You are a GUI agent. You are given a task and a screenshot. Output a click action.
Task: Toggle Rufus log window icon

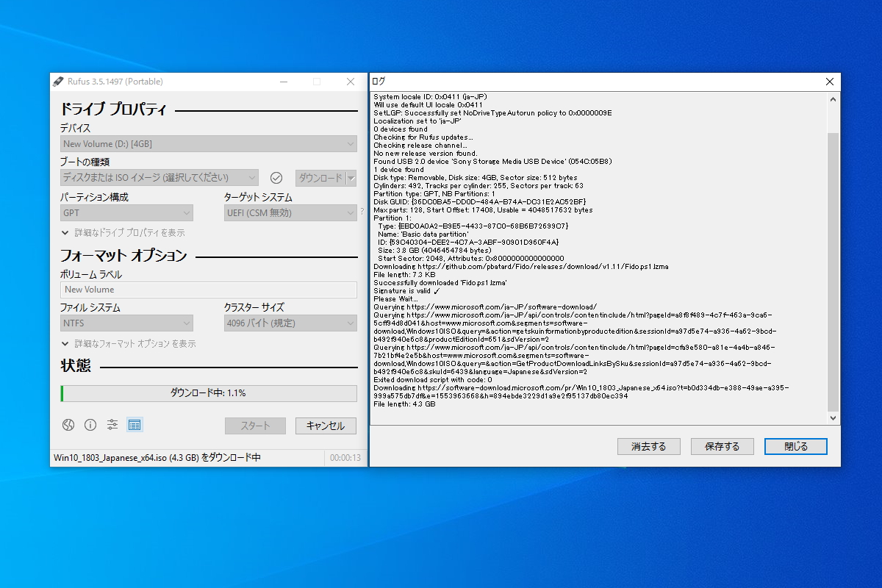(135, 424)
